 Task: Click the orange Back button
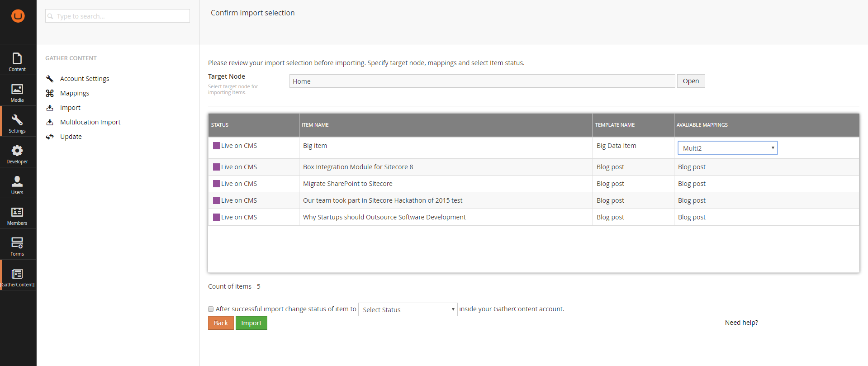(221, 323)
